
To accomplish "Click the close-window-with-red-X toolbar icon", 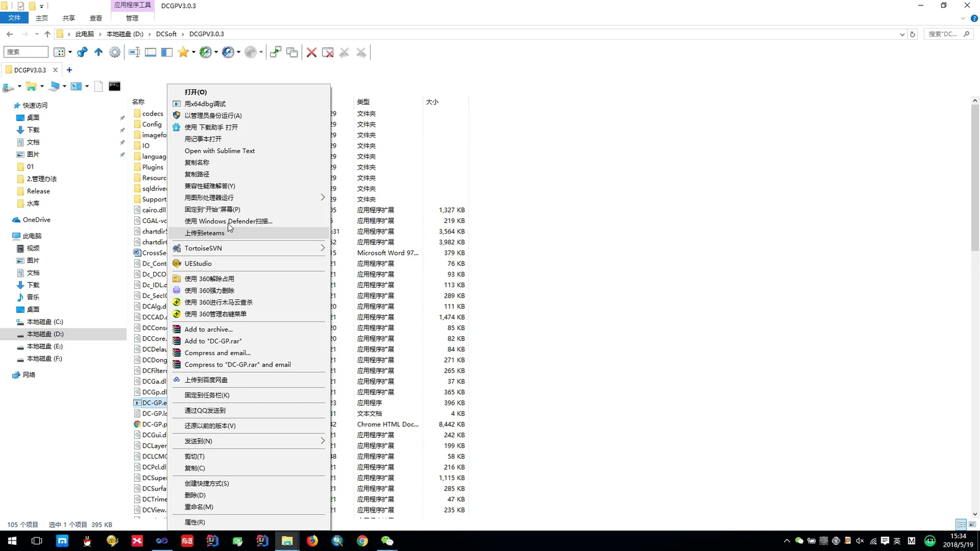I will click(x=328, y=52).
